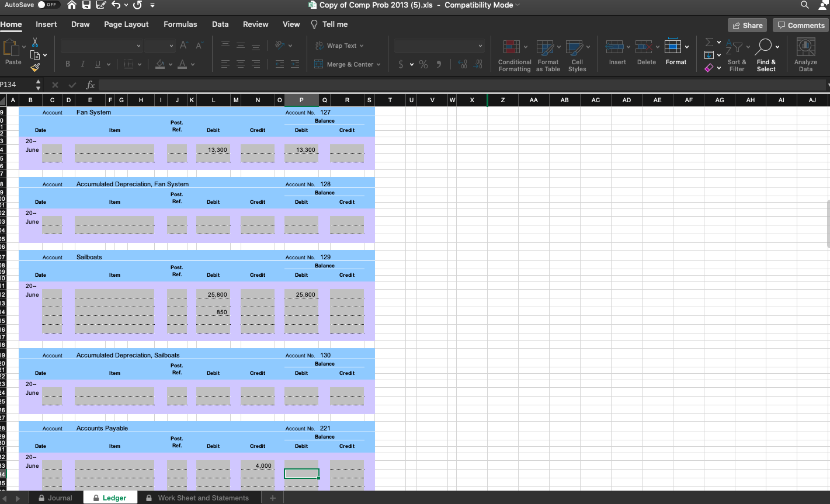Select the Format Painter icon

[x=35, y=67]
